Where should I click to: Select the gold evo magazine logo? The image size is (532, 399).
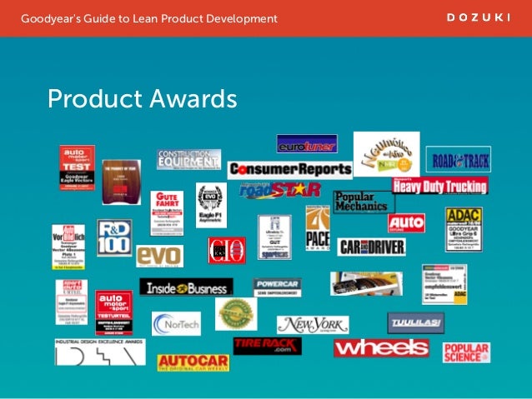160,257
